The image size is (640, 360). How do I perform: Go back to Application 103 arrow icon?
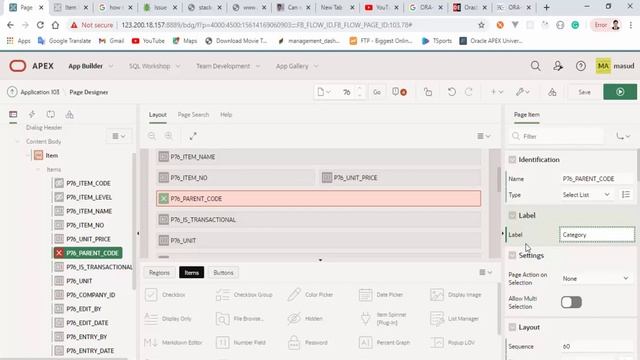click(x=12, y=92)
